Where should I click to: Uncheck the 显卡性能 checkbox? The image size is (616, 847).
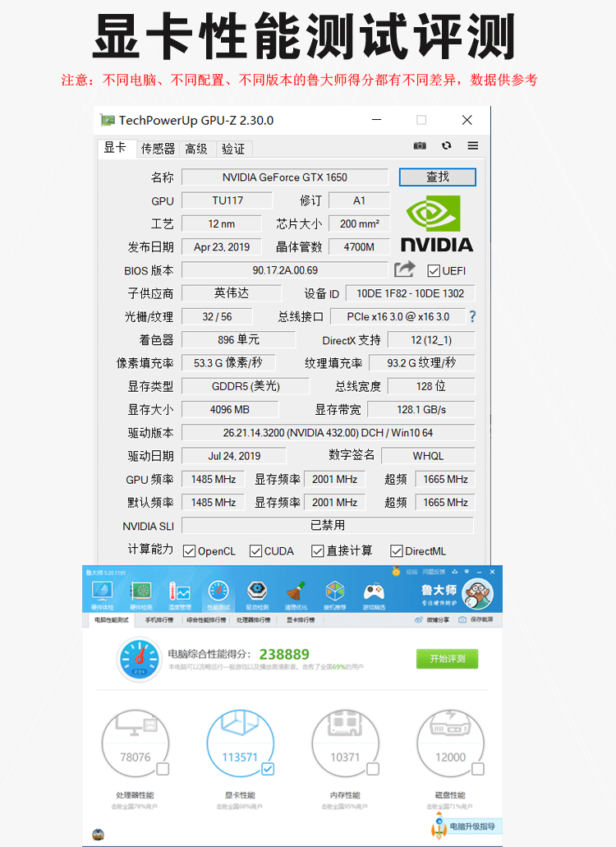pyautogui.click(x=268, y=769)
